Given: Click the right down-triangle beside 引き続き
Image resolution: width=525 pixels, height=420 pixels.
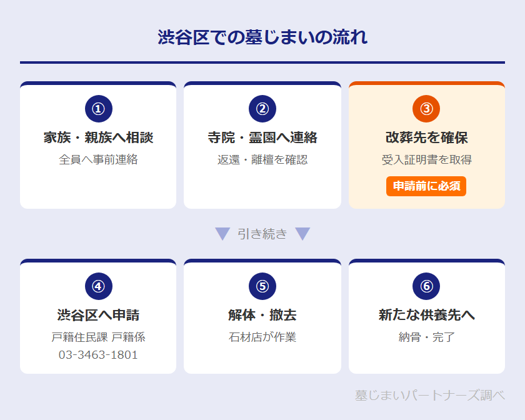Looking at the screenshot, I should [x=302, y=234].
